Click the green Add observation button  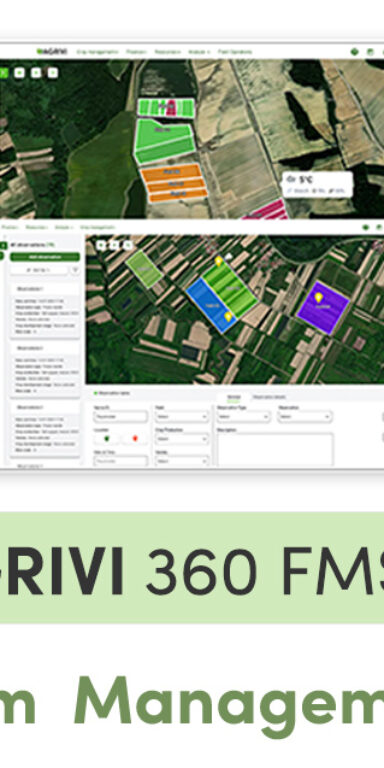pyautogui.click(x=45, y=257)
